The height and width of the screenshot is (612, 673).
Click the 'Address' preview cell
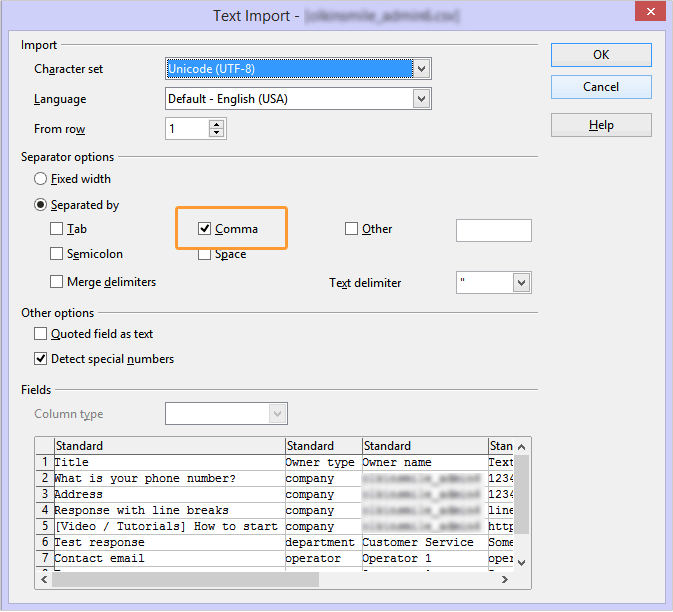pyautogui.click(x=170, y=494)
